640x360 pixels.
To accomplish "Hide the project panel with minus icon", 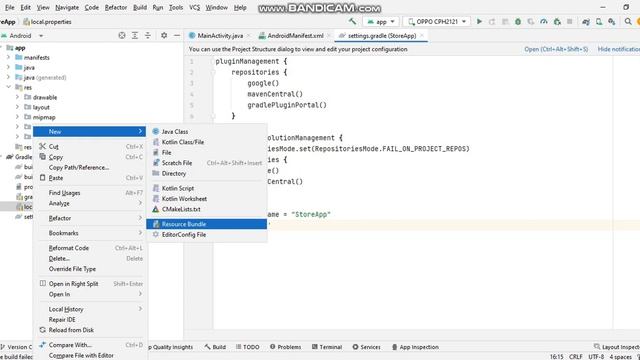I will (x=177, y=36).
